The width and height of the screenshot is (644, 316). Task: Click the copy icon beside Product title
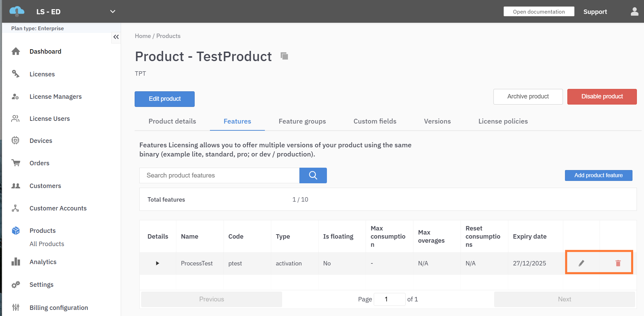(284, 56)
